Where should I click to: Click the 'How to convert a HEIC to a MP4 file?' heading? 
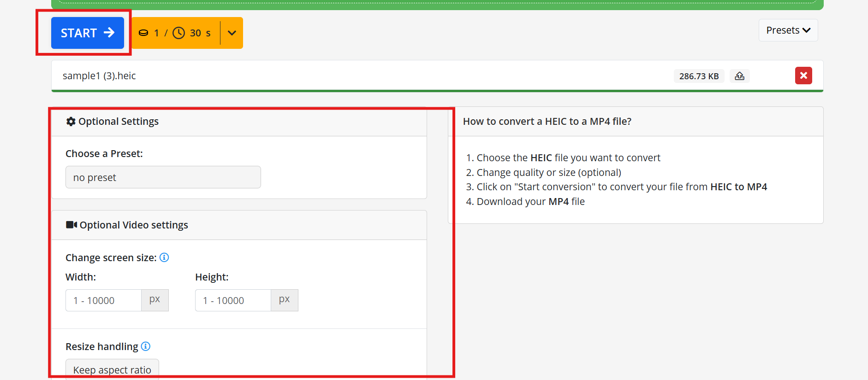[547, 121]
